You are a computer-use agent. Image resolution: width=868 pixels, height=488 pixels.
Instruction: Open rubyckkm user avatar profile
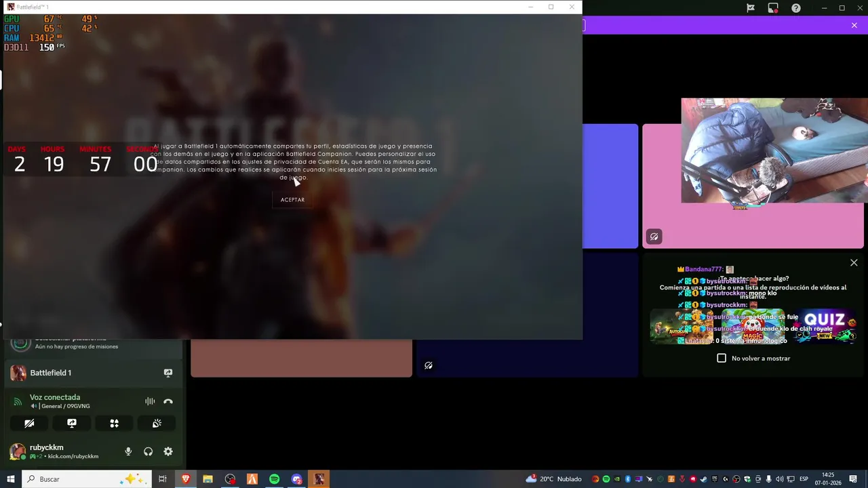point(18,451)
